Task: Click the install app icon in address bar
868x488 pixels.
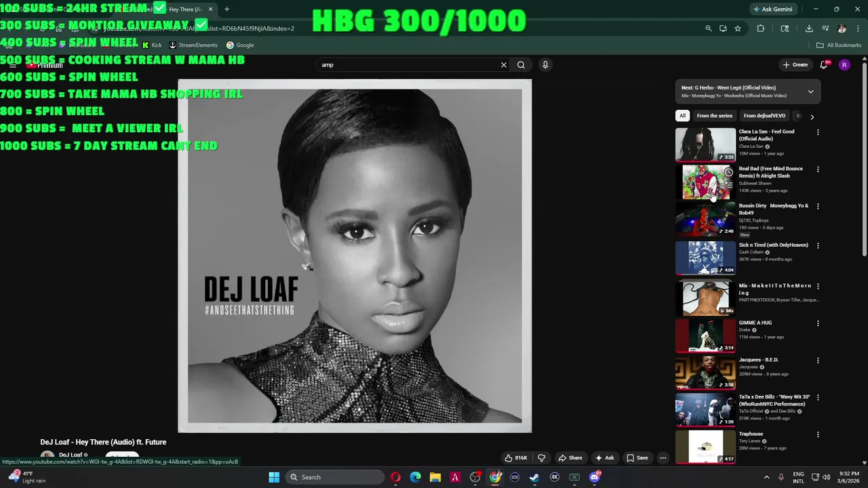Action: coord(723,28)
